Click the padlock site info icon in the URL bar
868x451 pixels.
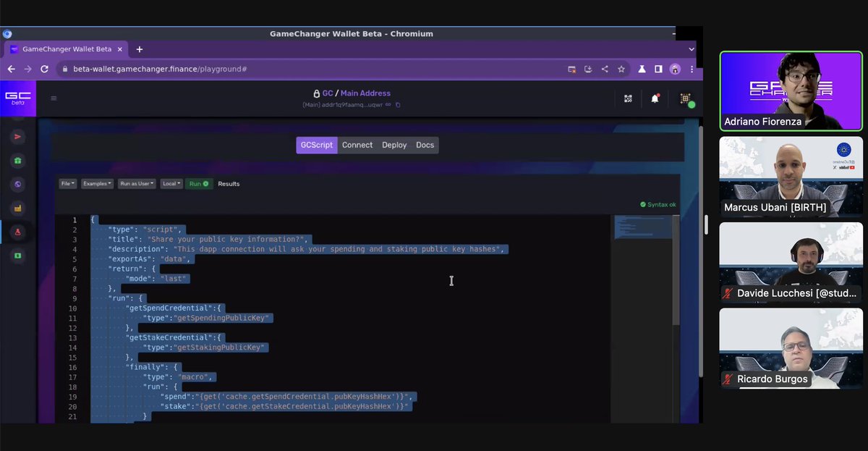click(x=64, y=69)
